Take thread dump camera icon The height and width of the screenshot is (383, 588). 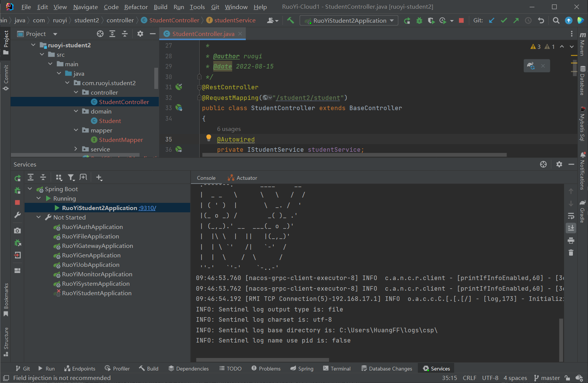click(17, 230)
